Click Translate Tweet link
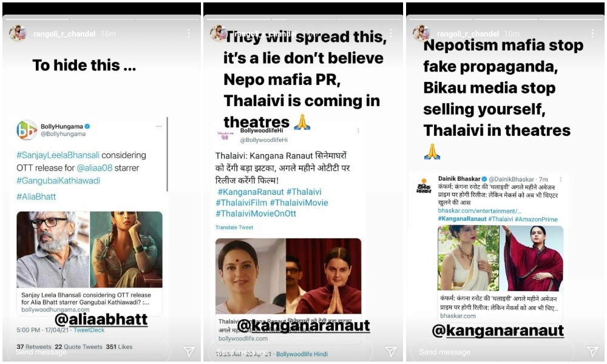Screen dimensions: 607x364 click(234, 227)
